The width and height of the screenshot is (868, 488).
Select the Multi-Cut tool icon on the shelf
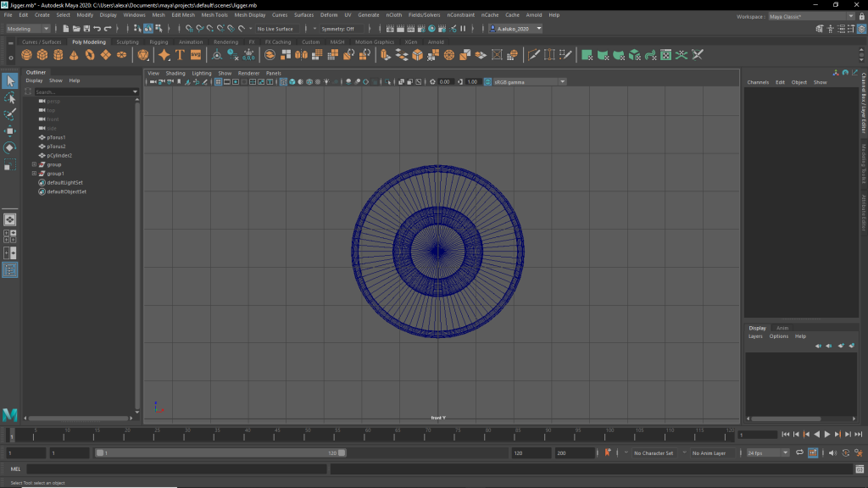pos(533,55)
